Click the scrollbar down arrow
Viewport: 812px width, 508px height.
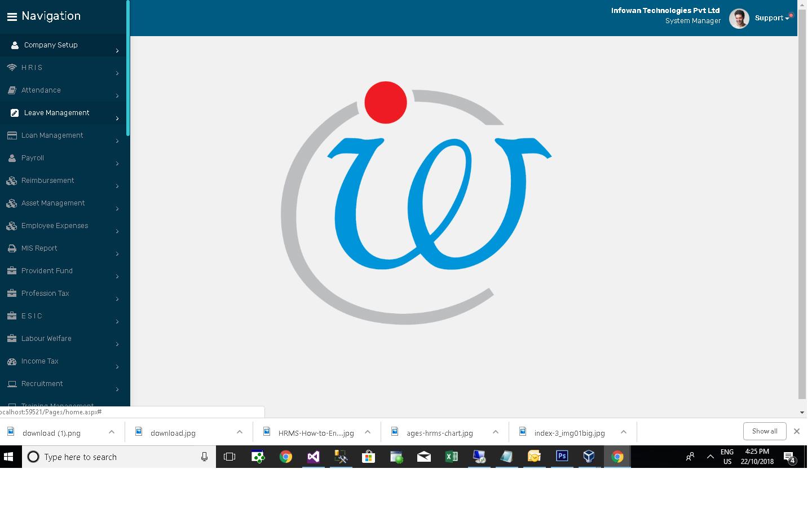pos(802,413)
